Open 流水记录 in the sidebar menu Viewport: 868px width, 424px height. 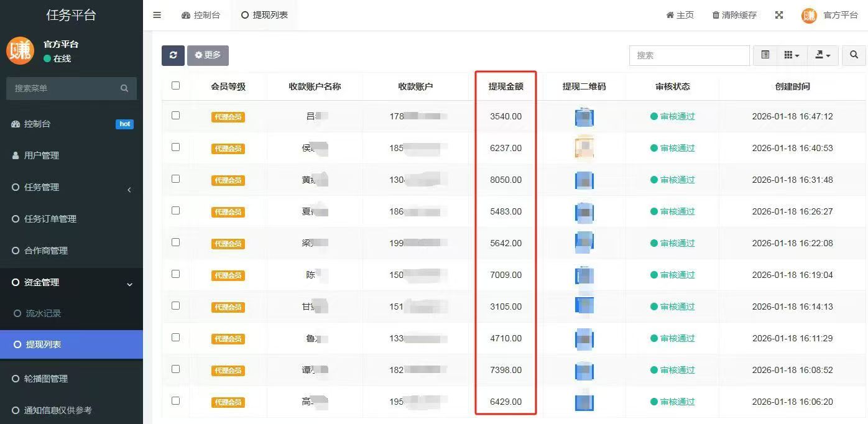tap(42, 313)
